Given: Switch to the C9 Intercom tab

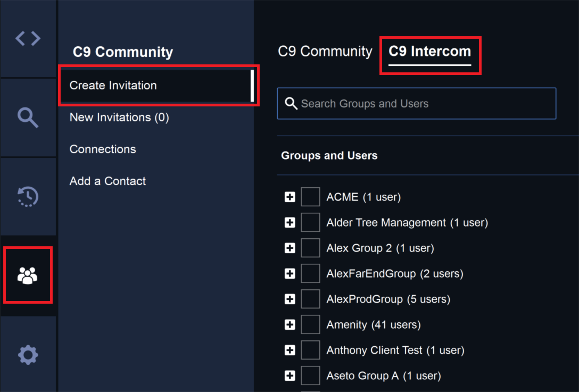Looking at the screenshot, I should (430, 51).
